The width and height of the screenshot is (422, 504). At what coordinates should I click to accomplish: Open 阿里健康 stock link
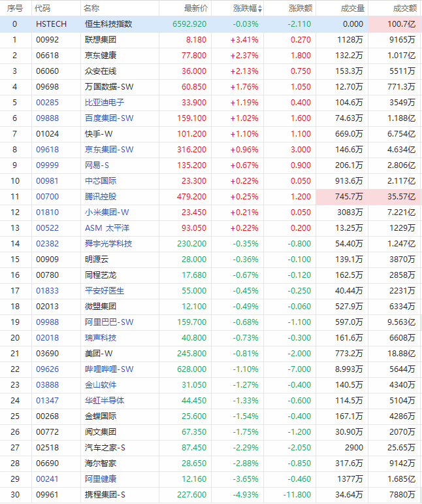pyautogui.click(x=101, y=479)
